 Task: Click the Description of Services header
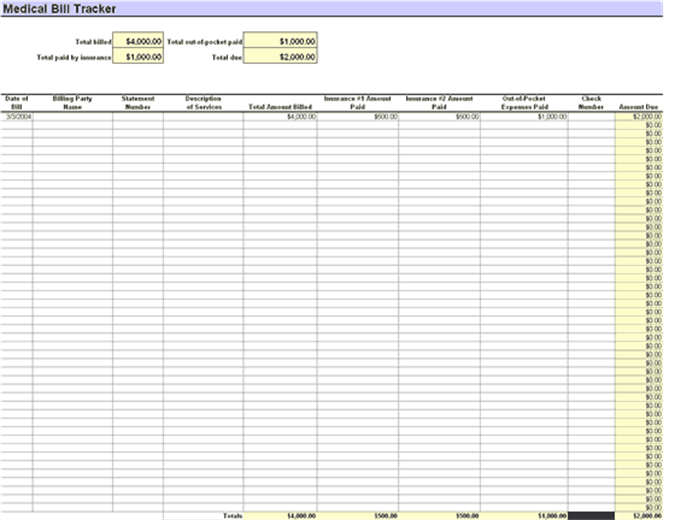[x=203, y=103]
